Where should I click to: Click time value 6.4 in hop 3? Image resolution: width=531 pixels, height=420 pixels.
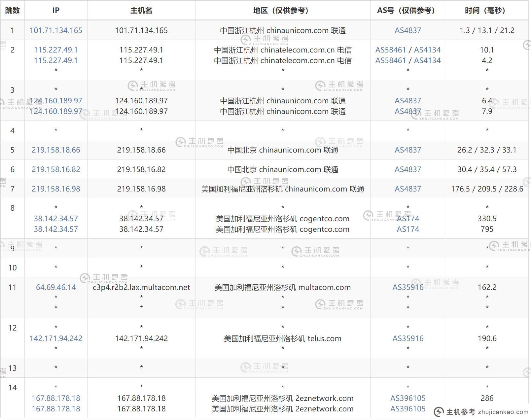point(487,101)
